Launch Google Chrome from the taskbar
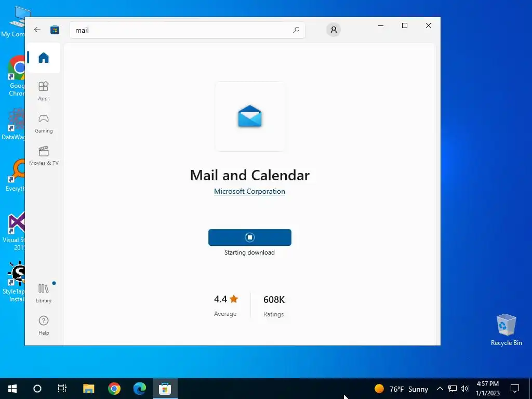Image resolution: width=532 pixels, height=399 pixels. click(114, 389)
